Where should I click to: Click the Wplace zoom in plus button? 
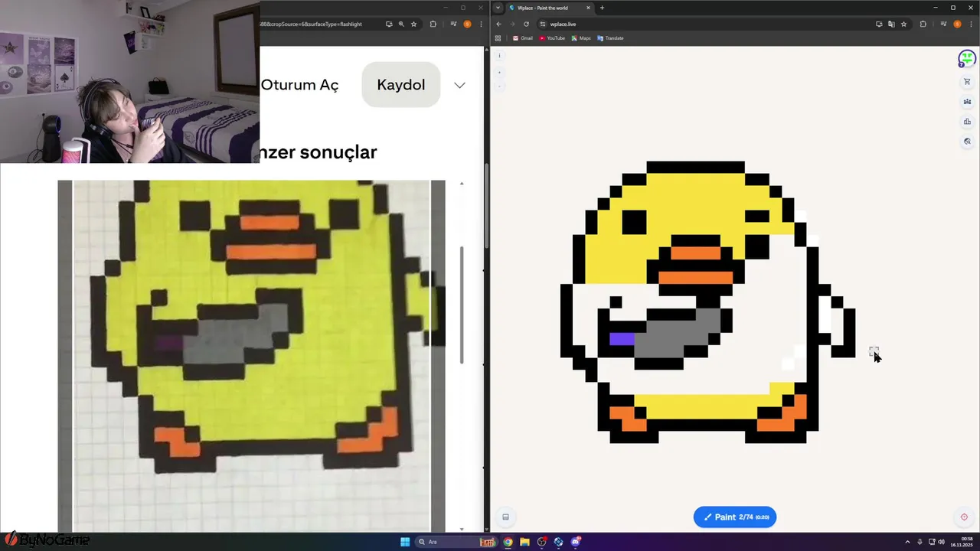coord(499,73)
